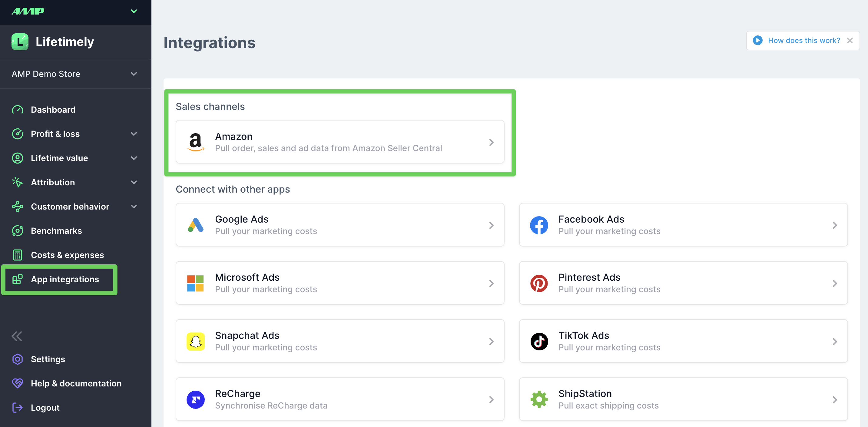
Task: Click the Google Ads logo icon
Action: 195,225
